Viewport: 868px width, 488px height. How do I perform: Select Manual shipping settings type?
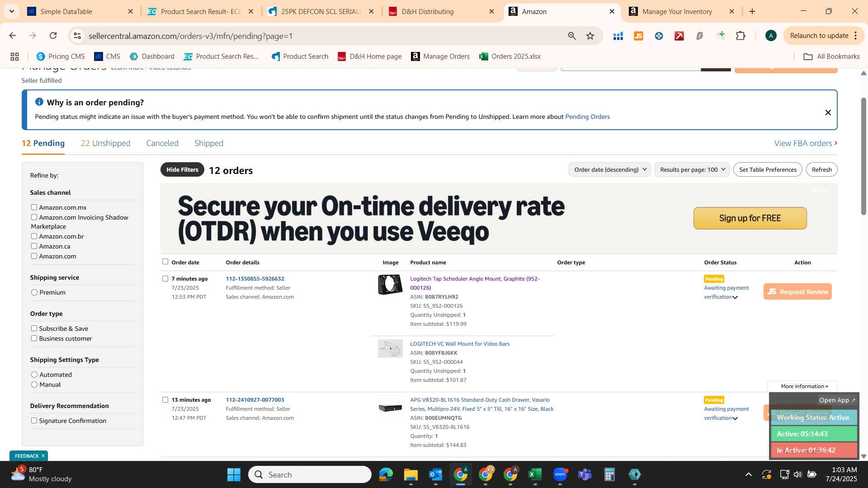coord(34,385)
